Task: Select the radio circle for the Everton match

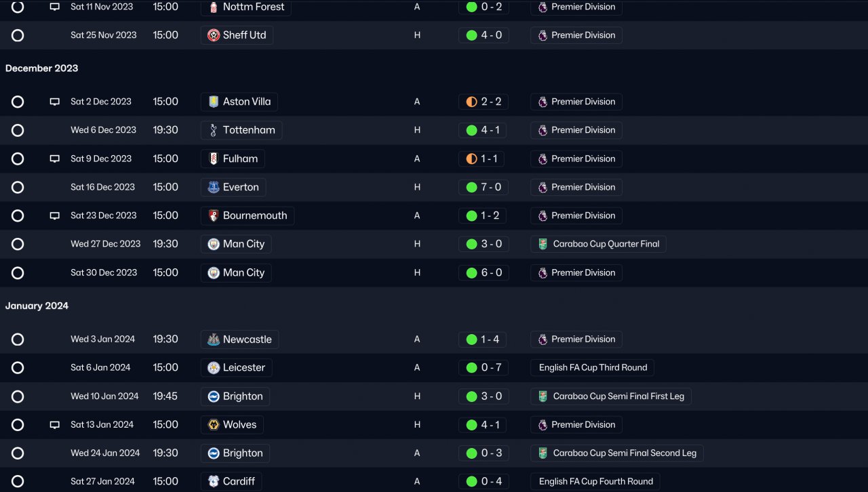Action: pos(18,187)
